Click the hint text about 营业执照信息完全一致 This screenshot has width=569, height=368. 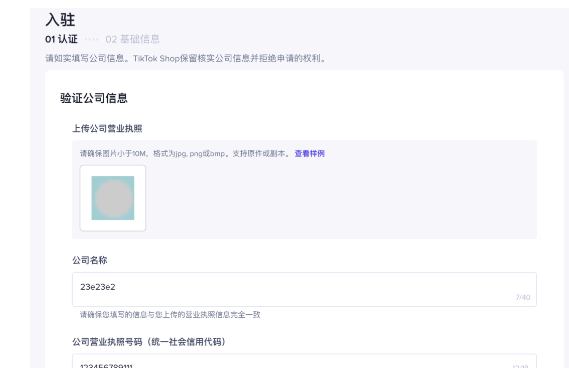pos(170,315)
